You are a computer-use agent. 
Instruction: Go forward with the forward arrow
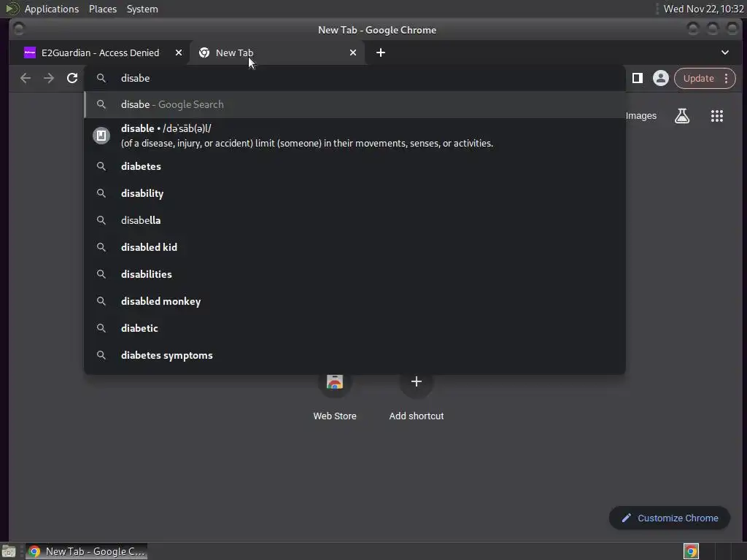(x=49, y=78)
